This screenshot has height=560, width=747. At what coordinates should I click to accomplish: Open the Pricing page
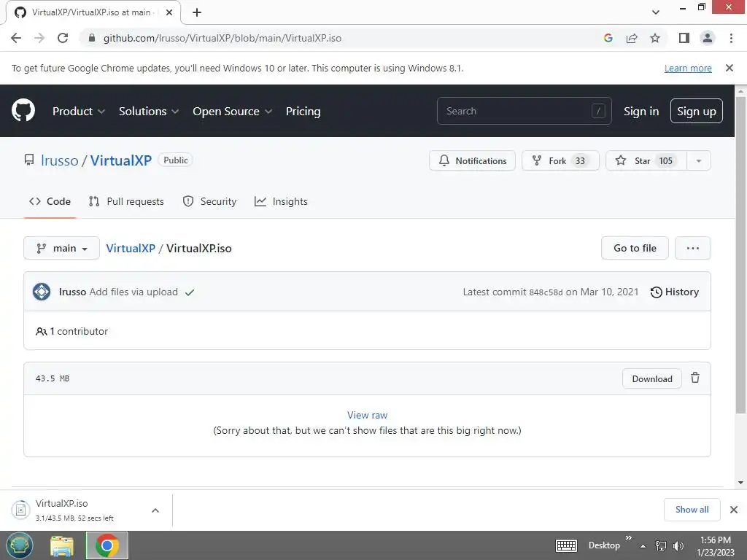coord(303,111)
